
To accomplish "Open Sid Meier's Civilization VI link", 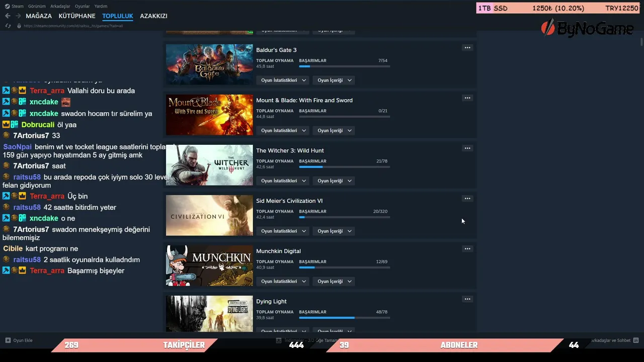I will point(289,201).
